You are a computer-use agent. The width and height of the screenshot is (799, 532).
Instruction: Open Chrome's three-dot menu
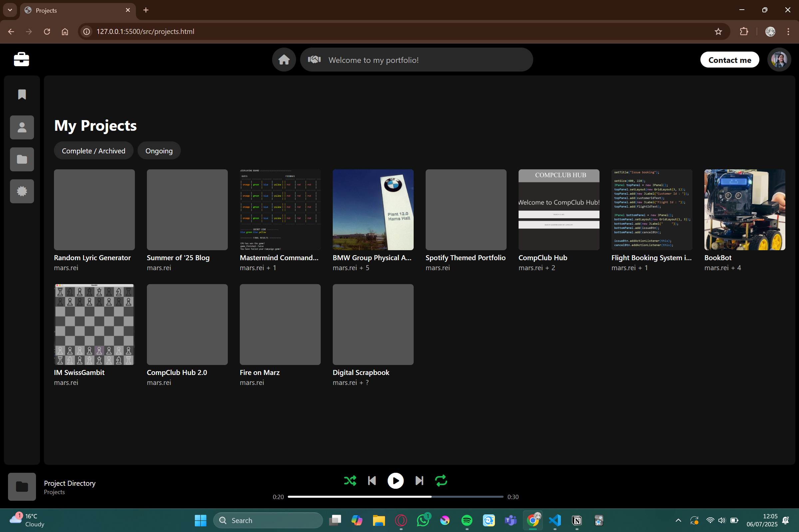tap(788, 32)
